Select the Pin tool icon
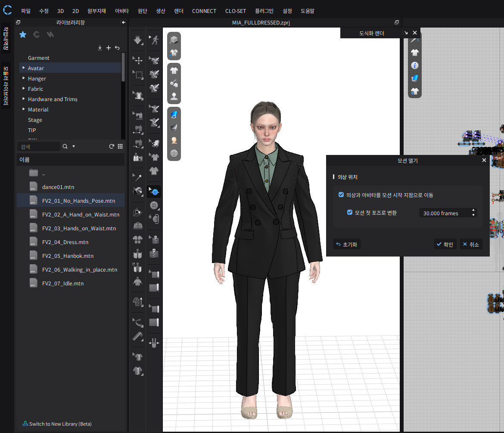 pyautogui.click(x=138, y=177)
